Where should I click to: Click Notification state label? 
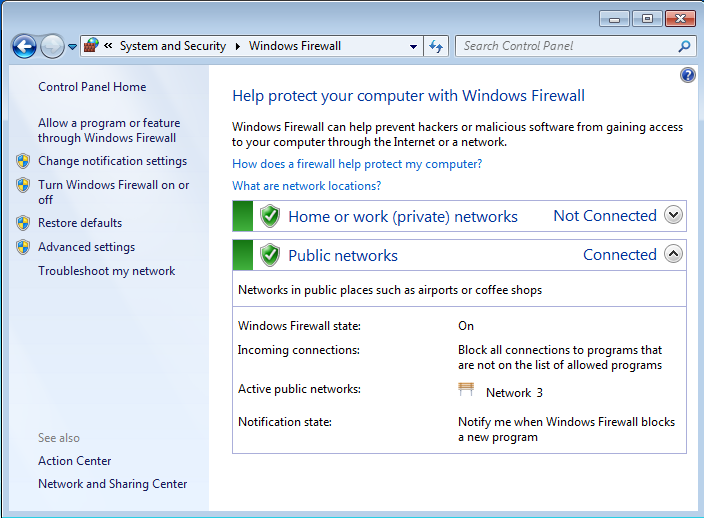285,422
